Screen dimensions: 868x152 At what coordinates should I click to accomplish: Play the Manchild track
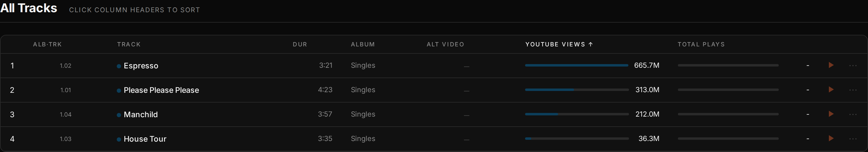click(831, 114)
